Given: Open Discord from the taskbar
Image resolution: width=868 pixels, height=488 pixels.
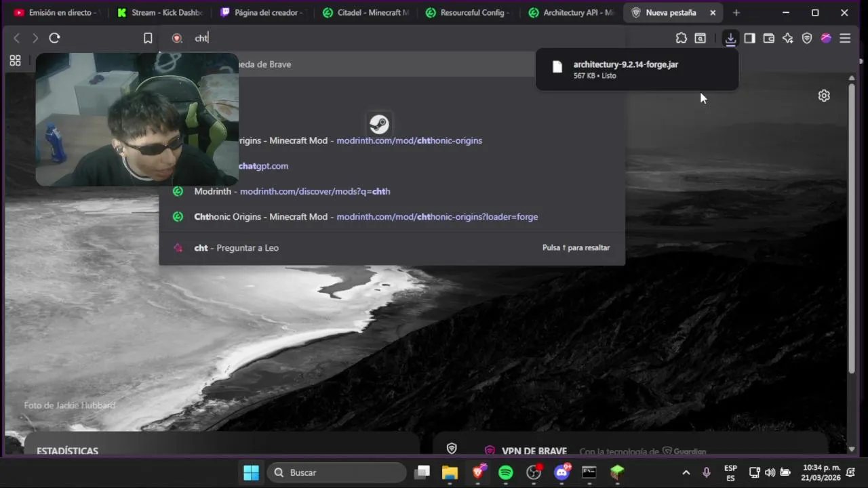Looking at the screenshot, I should (561, 472).
